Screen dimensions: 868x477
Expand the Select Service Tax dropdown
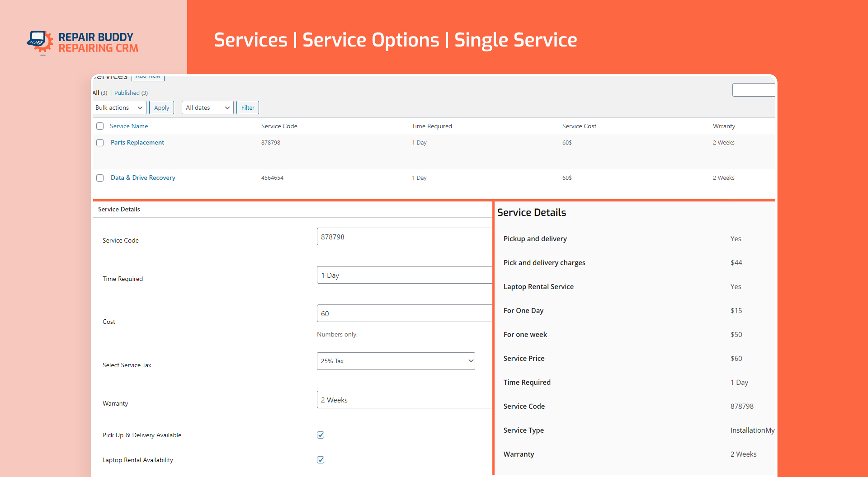396,361
